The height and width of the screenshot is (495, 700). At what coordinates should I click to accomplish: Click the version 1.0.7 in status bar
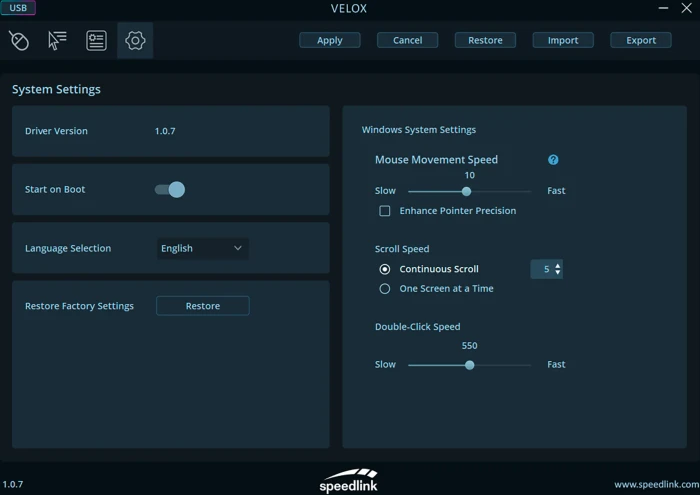[x=12, y=484]
